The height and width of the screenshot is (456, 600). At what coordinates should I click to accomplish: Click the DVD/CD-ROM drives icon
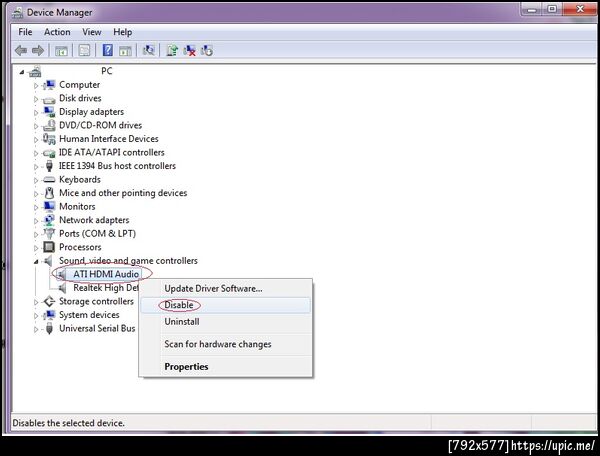pos(49,125)
